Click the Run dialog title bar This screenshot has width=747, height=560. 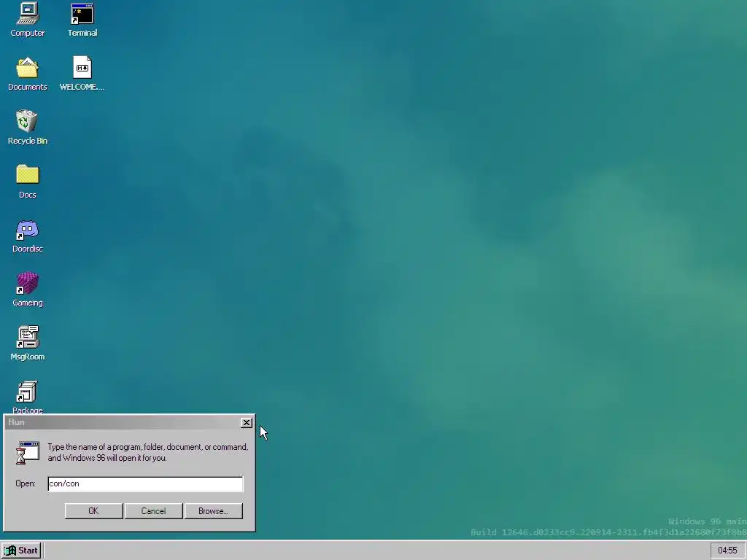(x=130, y=422)
